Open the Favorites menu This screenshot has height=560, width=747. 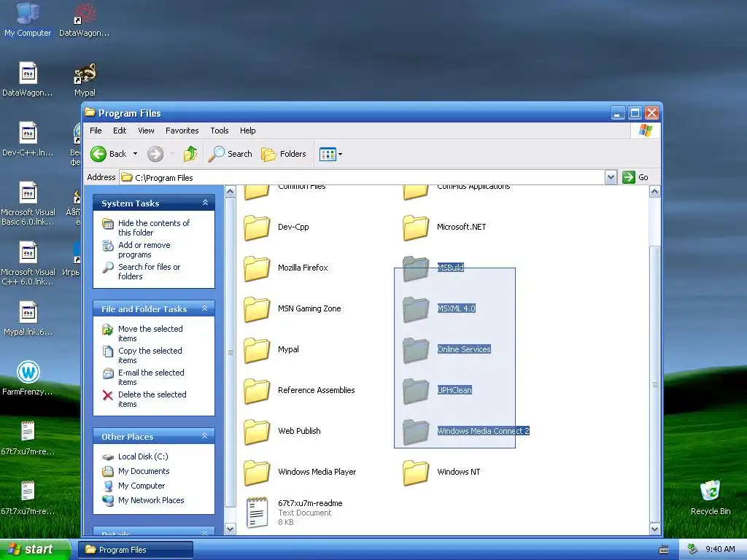[x=182, y=131]
